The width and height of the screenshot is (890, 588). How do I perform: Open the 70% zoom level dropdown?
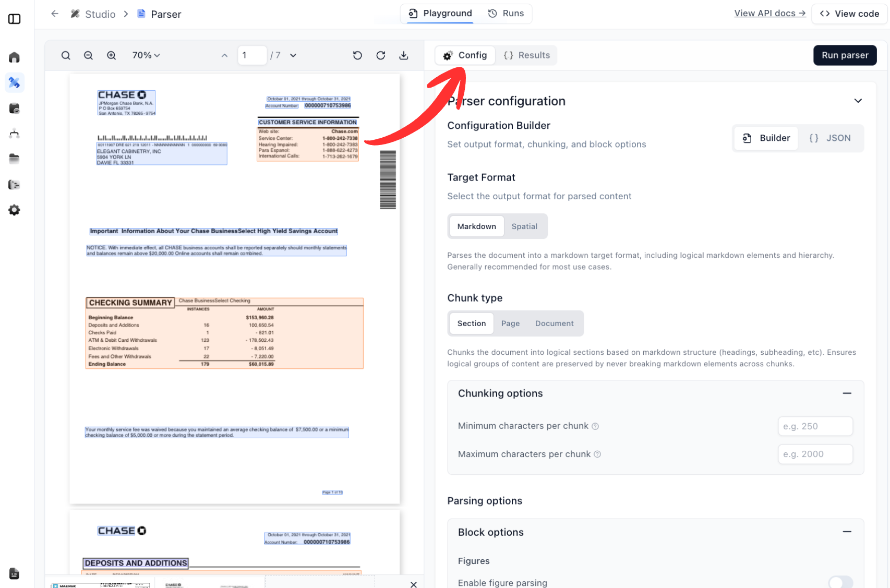pos(146,55)
